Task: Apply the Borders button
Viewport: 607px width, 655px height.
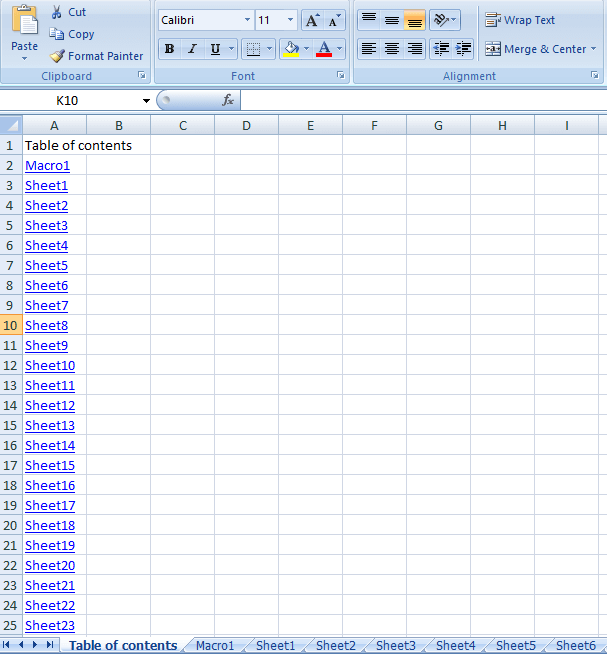Action: [253, 49]
